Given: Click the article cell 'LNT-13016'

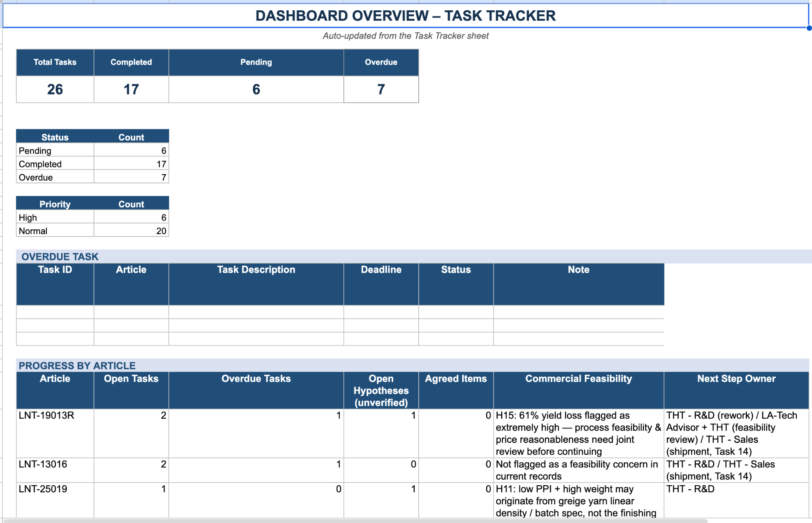Looking at the screenshot, I should [55, 470].
